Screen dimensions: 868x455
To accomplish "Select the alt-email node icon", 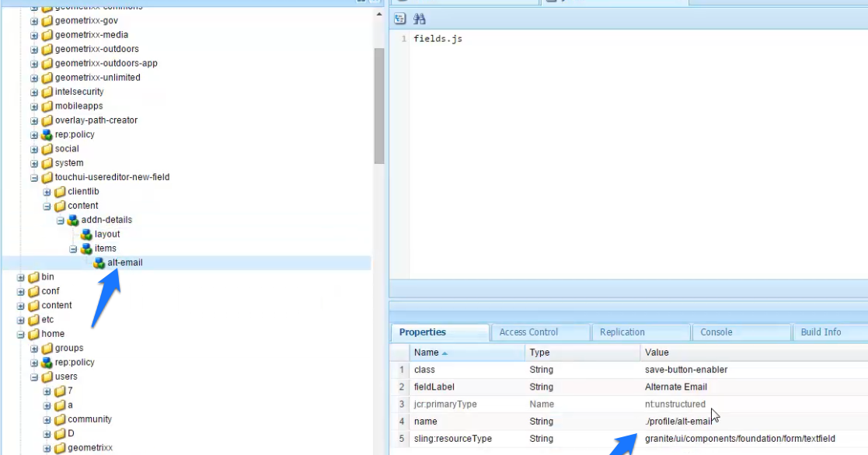I will (x=99, y=262).
